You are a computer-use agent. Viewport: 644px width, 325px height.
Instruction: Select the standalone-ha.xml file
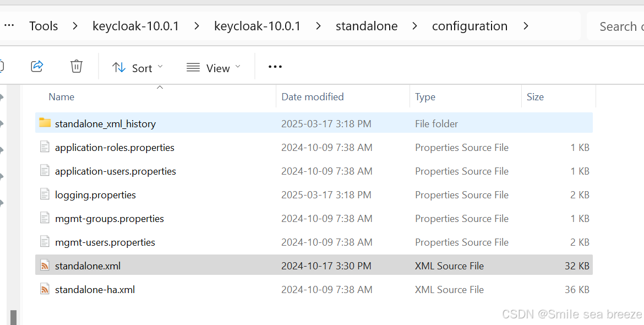[x=95, y=289]
